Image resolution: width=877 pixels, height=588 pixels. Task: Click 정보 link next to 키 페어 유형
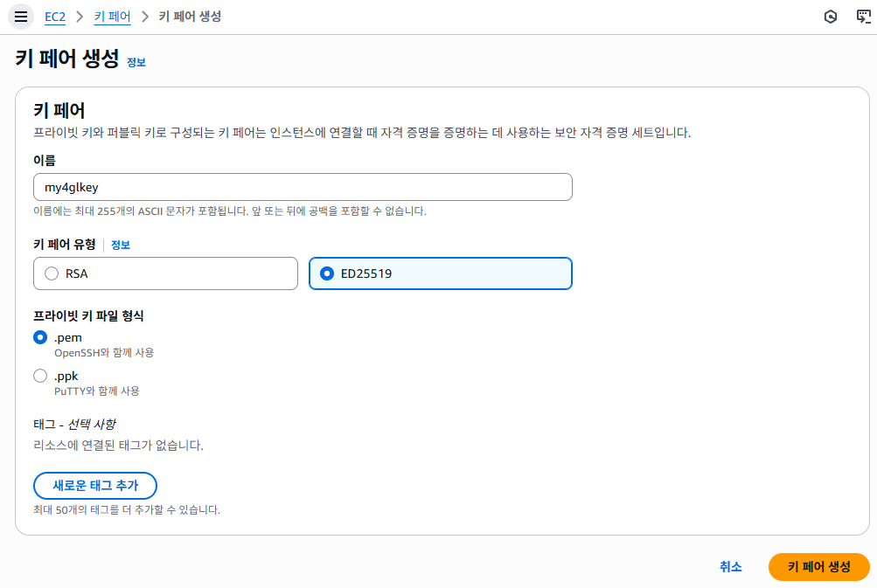click(121, 245)
